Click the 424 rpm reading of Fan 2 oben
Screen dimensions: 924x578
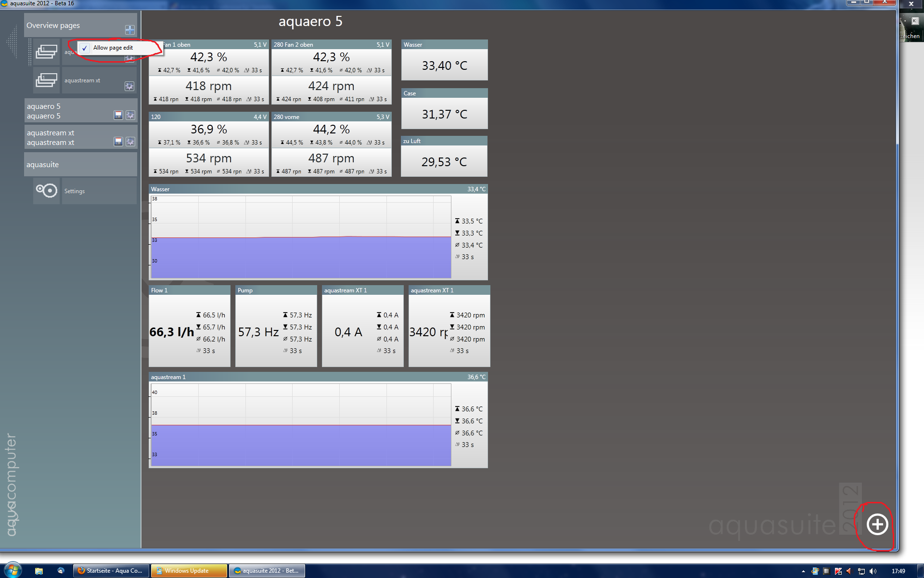tap(332, 86)
